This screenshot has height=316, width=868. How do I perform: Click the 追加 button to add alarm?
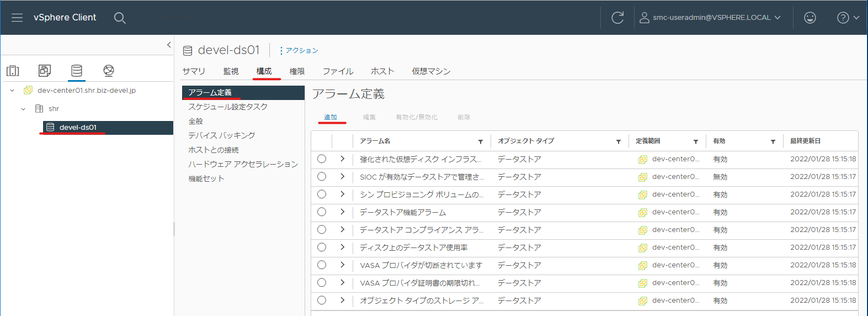tap(331, 117)
